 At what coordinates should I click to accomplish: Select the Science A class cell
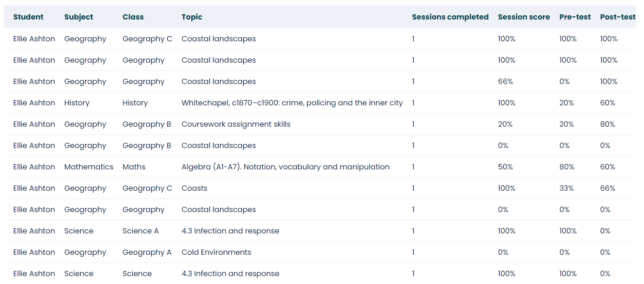140,231
